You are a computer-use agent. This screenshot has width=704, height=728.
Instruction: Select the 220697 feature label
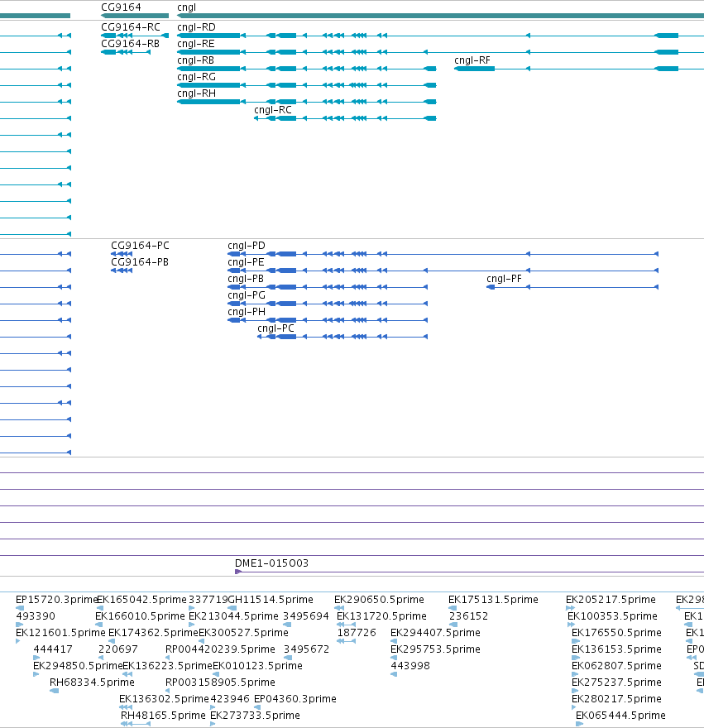[118, 649]
